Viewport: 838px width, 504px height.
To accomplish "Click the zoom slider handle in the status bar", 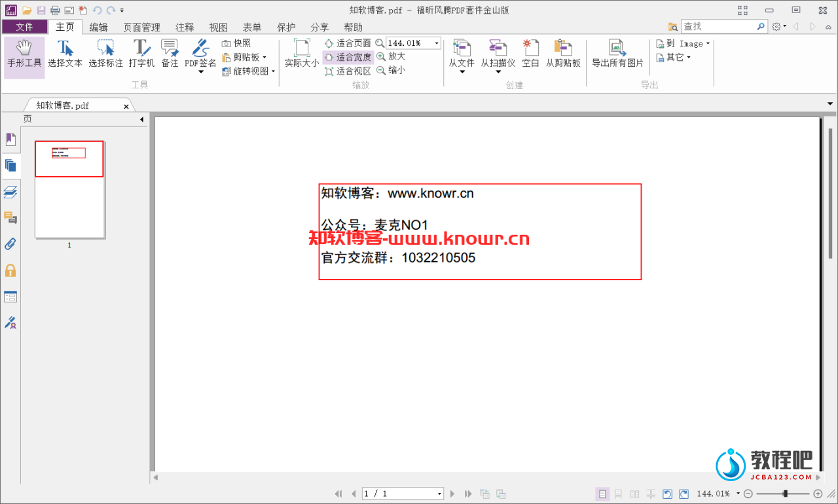I will coord(786,494).
